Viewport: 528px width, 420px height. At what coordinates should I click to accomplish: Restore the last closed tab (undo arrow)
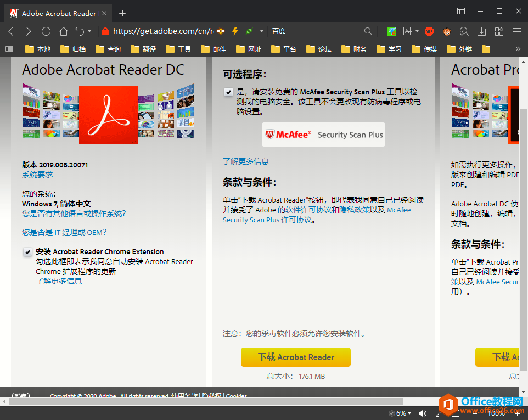click(80, 31)
